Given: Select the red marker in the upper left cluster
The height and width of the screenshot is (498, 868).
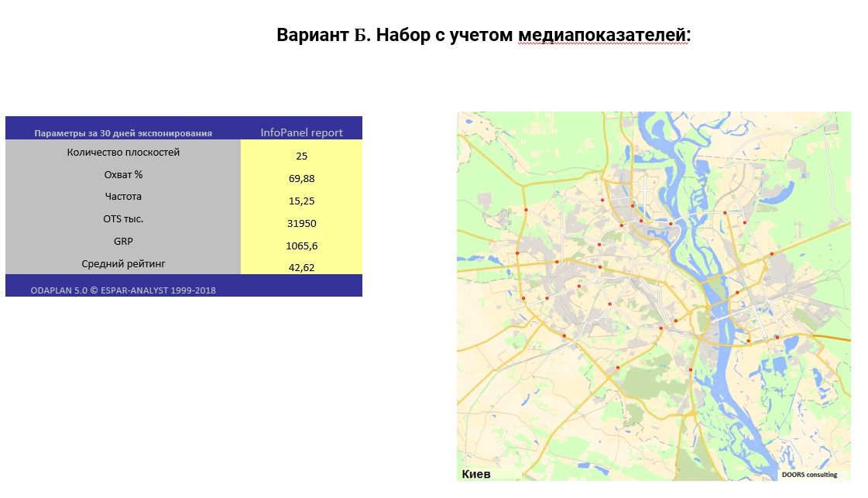Looking at the screenshot, I should pos(525,209).
